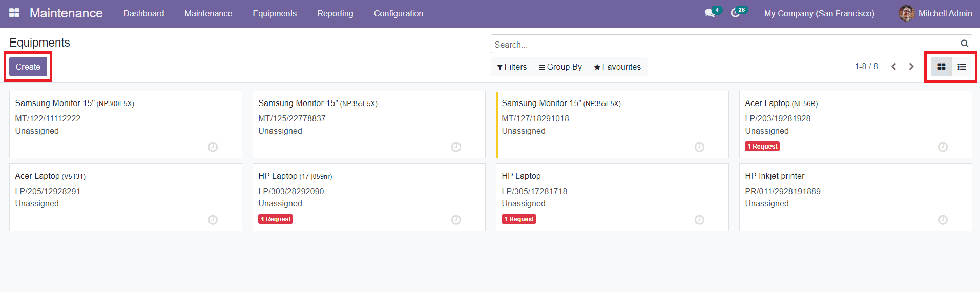Go to previous page of equipments
This screenshot has width=980, height=292.
click(x=893, y=67)
